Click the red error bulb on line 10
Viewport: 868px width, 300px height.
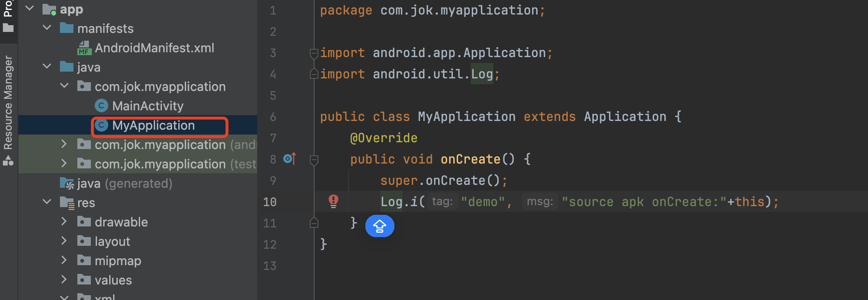[x=333, y=201]
